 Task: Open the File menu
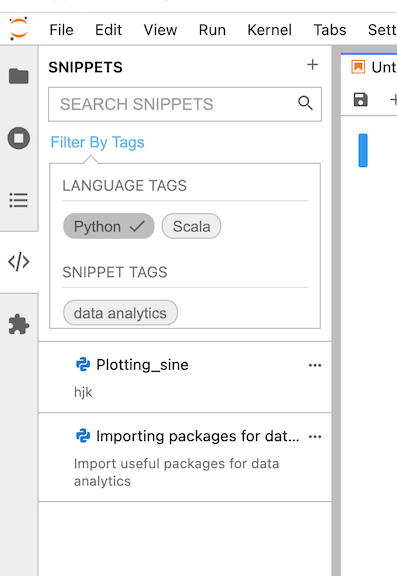61,30
